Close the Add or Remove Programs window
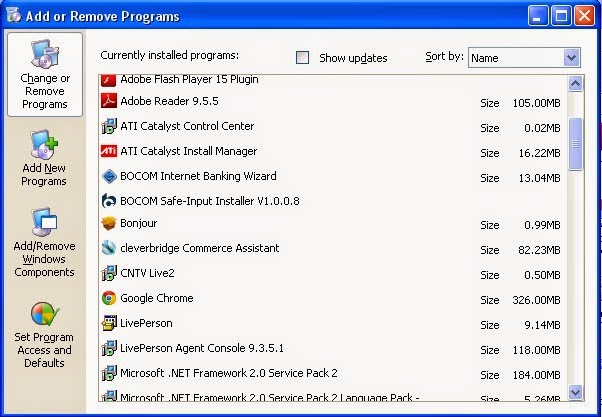This screenshot has height=417, width=602. 584,16
